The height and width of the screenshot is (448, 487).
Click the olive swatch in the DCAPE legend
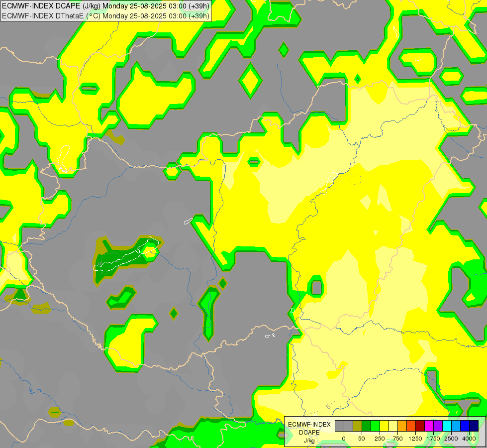tap(358, 426)
